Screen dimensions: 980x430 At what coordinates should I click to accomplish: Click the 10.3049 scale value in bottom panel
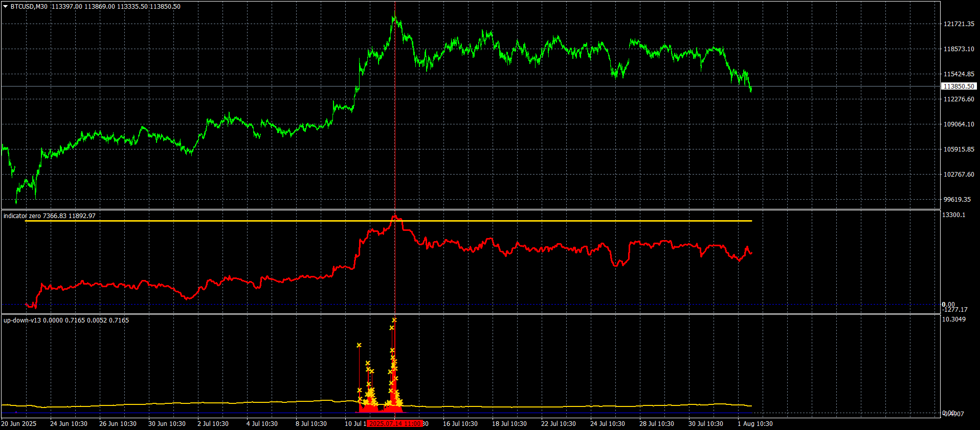(954, 319)
